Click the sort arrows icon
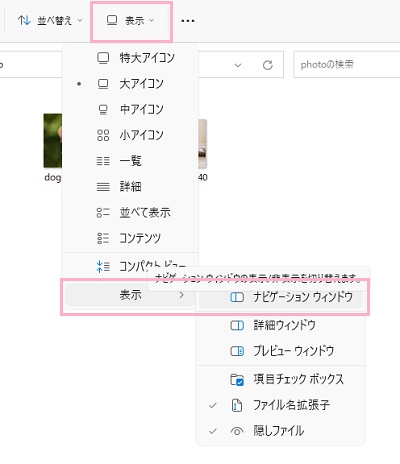The height and width of the screenshot is (464, 400). point(24,21)
